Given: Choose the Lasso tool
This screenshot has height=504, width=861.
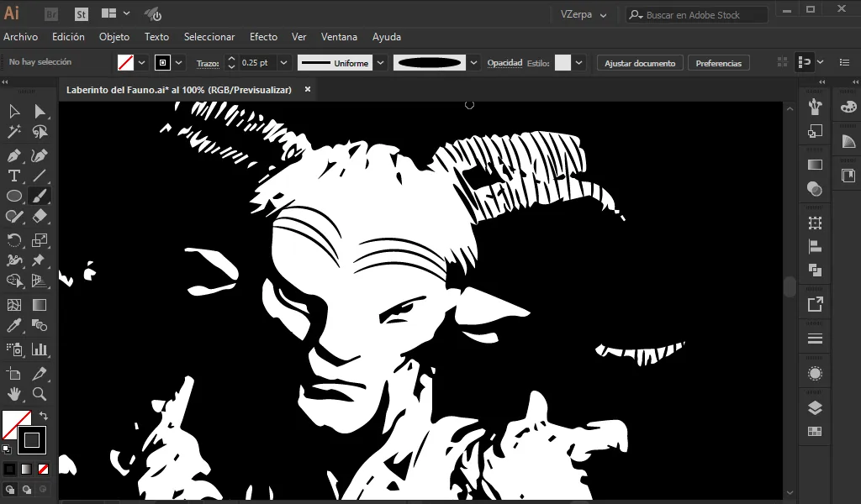Looking at the screenshot, I should [x=40, y=132].
